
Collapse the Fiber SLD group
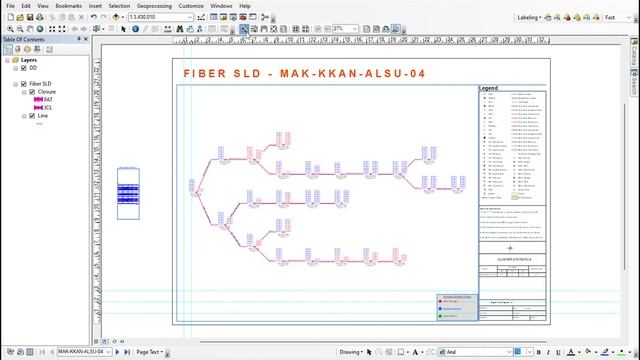16,84
